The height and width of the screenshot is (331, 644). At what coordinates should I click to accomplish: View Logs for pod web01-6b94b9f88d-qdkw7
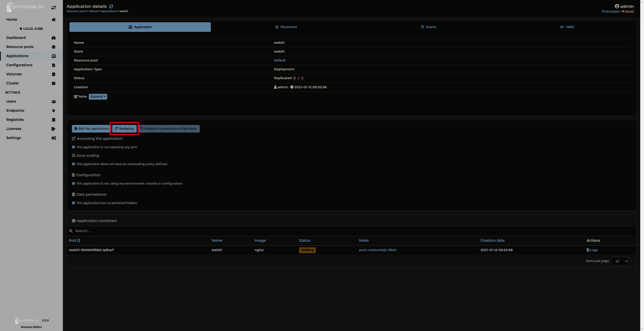coord(592,250)
